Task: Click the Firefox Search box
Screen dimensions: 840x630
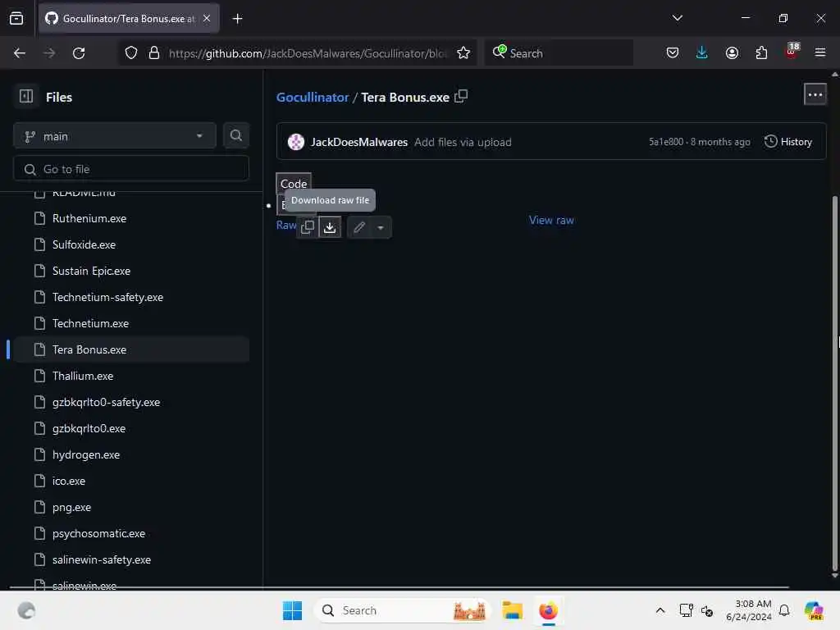Action: (x=559, y=53)
